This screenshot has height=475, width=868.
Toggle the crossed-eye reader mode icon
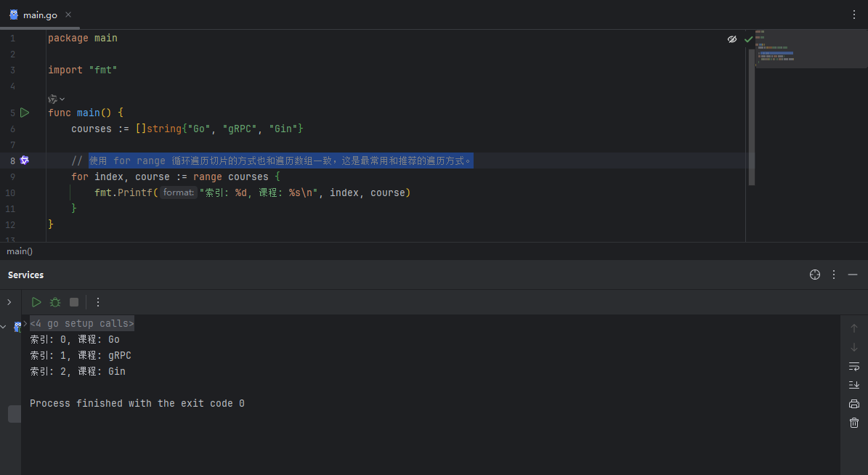[x=732, y=39]
